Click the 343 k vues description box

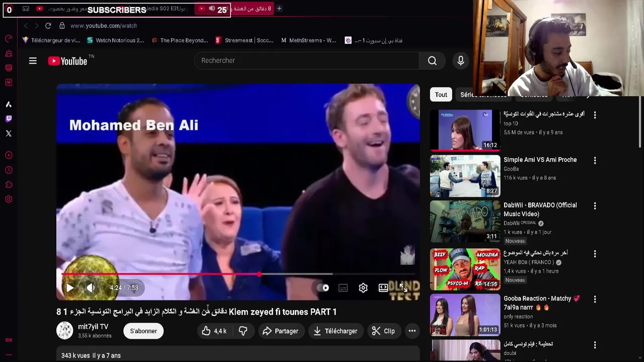pos(238,354)
